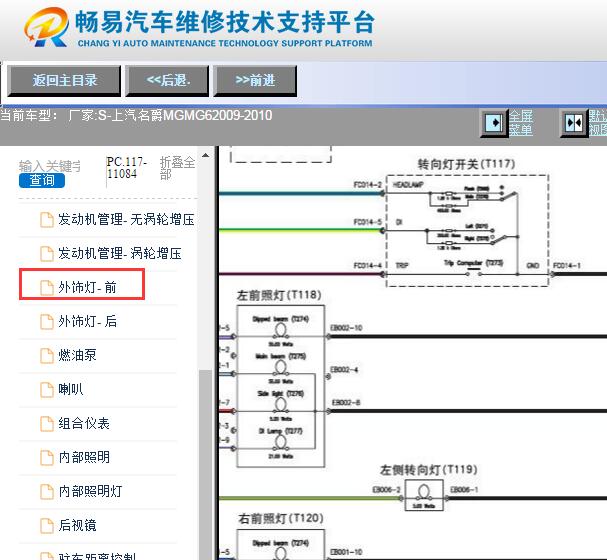Select PC.117-11084 text entry
Image resolution: width=607 pixels, height=560 pixels.
(127, 168)
